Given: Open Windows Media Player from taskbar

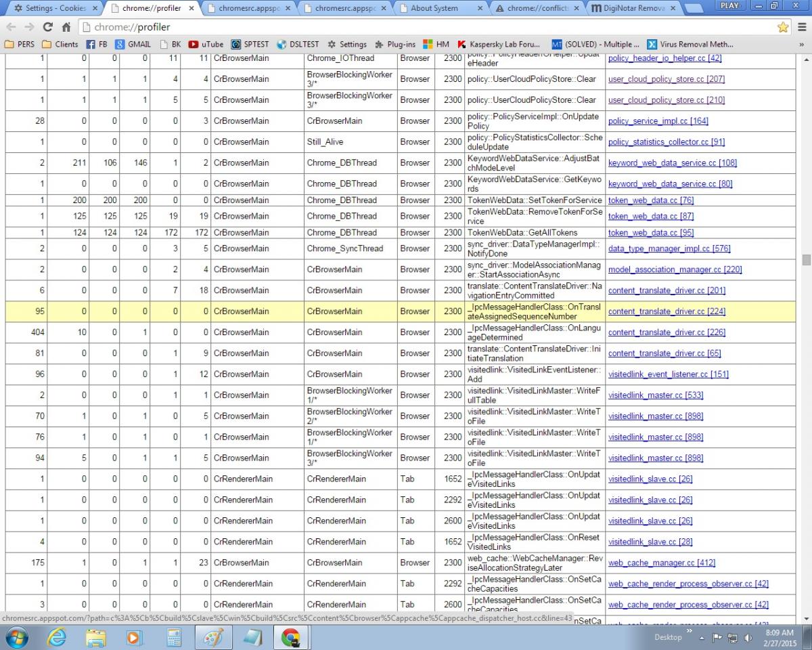Looking at the screenshot, I should (x=135, y=637).
